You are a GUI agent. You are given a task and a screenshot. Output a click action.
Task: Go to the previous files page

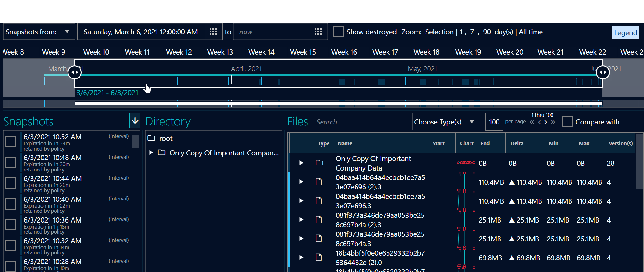pyautogui.click(x=539, y=122)
